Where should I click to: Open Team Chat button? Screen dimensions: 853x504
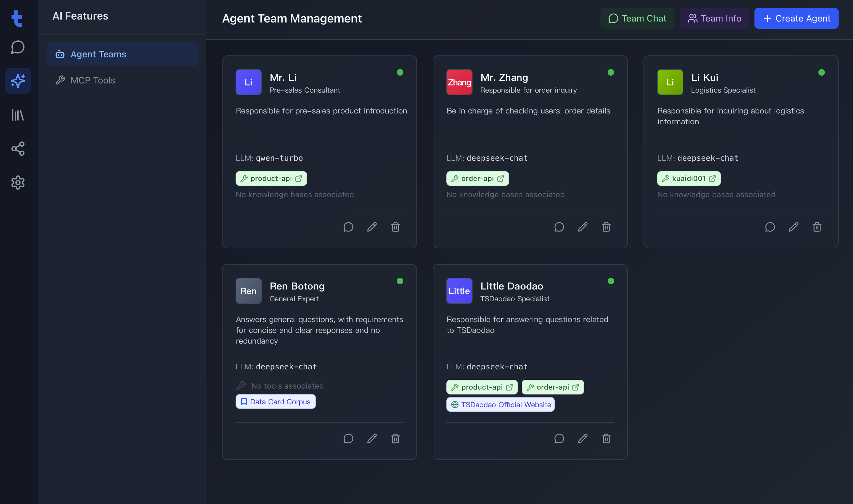637,18
